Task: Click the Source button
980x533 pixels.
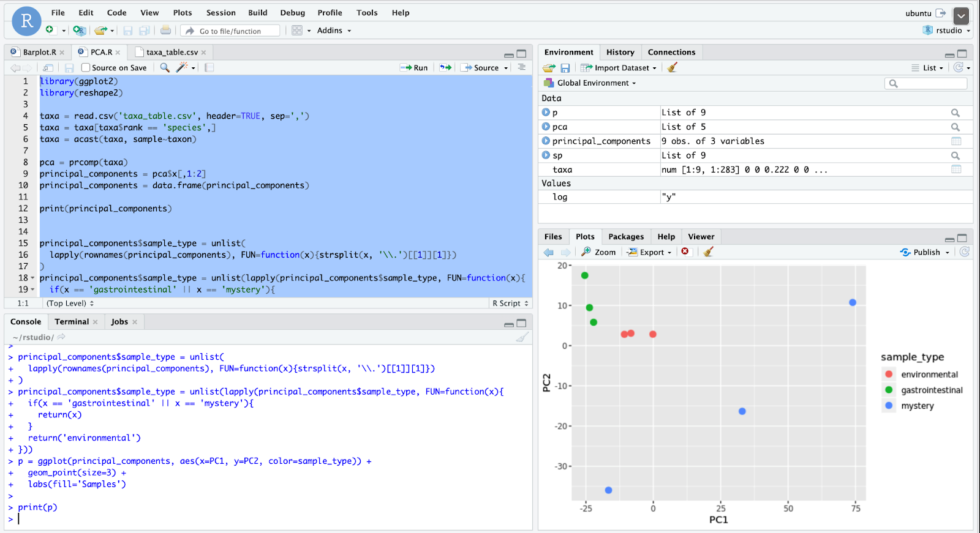Action: click(481, 68)
